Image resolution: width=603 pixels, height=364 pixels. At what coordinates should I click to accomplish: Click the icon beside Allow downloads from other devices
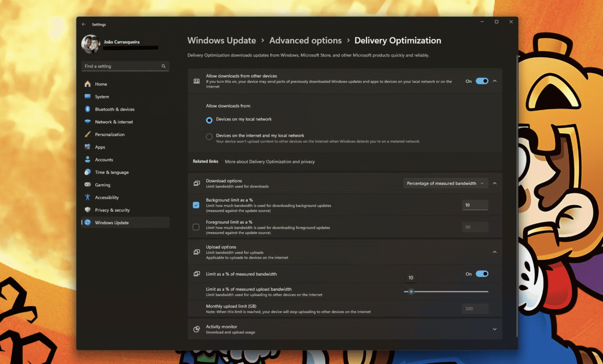pos(197,81)
